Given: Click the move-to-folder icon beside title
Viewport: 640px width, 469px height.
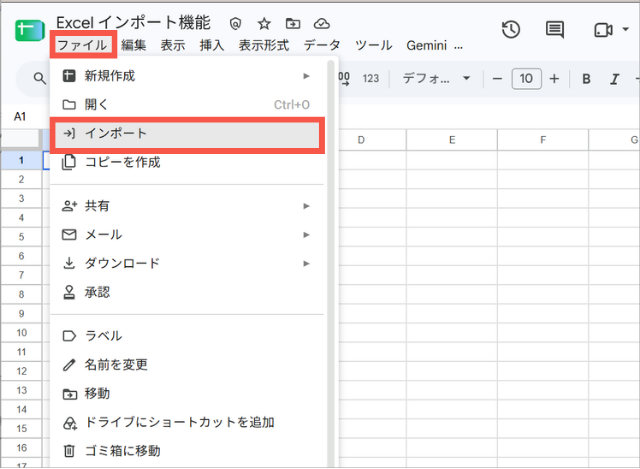Looking at the screenshot, I should pyautogui.click(x=293, y=24).
